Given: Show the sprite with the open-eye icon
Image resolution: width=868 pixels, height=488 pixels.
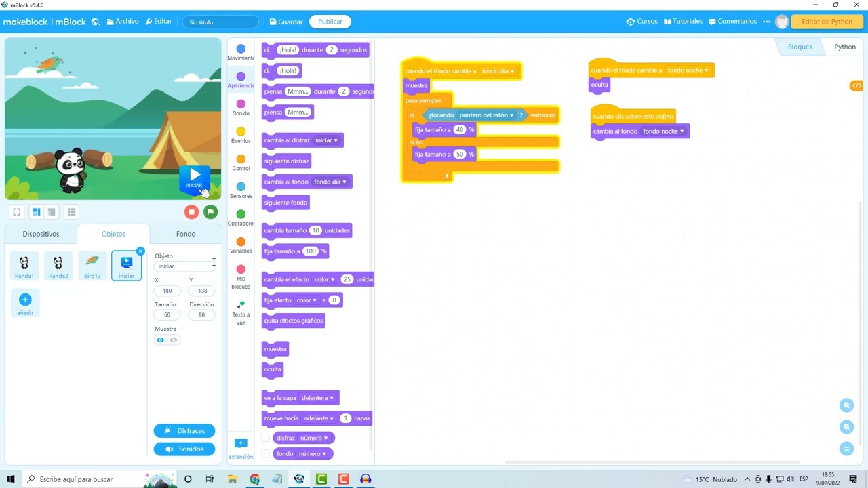Looking at the screenshot, I should tap(161, 340).
